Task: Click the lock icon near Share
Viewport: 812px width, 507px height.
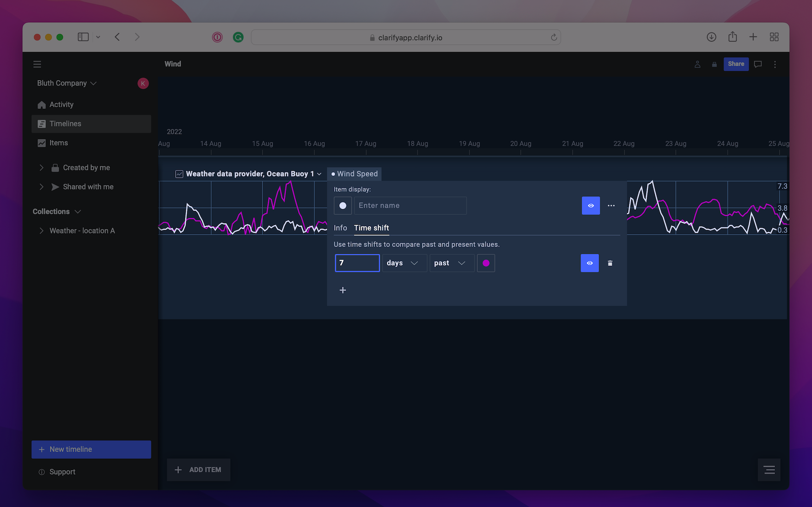Action: (x=714, y=64)
